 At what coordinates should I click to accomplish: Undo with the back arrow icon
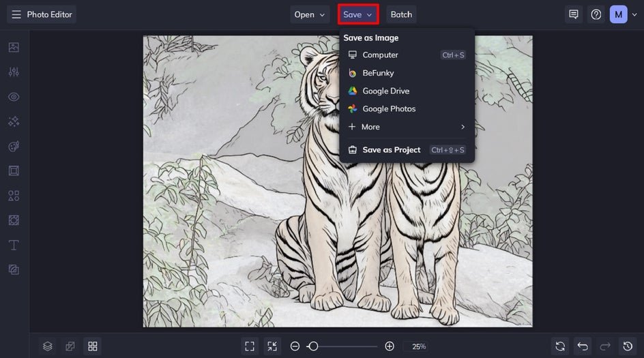pos(583,346)
